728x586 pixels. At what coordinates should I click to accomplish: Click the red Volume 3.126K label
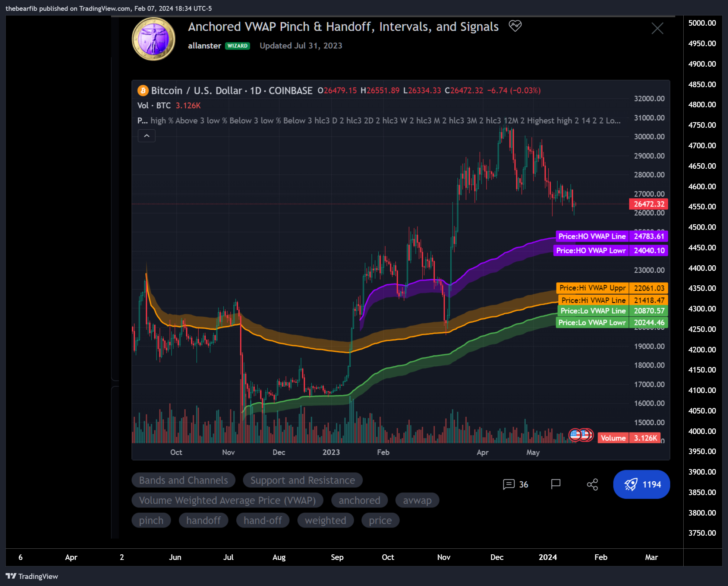click(628, 438)
